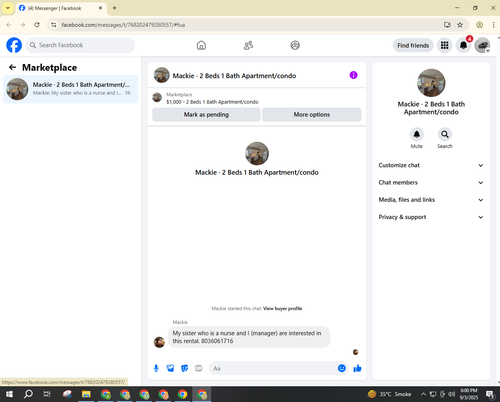Go to the Home feed icon
The image size is (500, 402).
coord(201,45)
